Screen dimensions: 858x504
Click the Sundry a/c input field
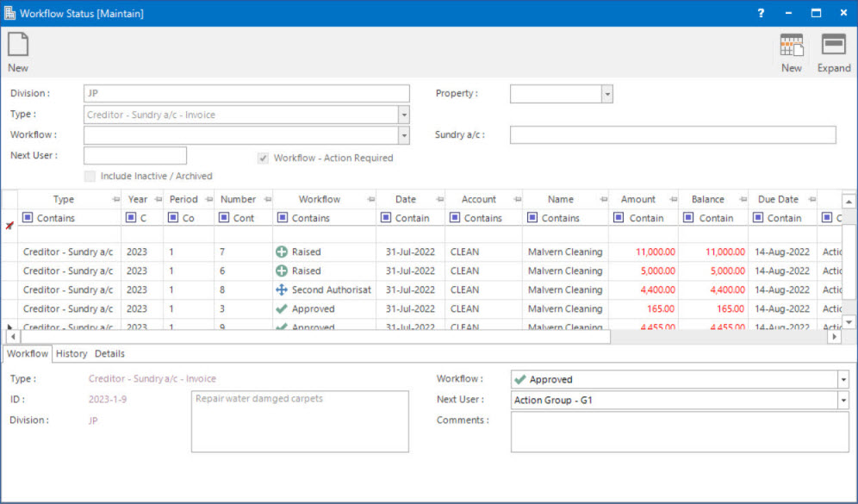click(672, 135)
